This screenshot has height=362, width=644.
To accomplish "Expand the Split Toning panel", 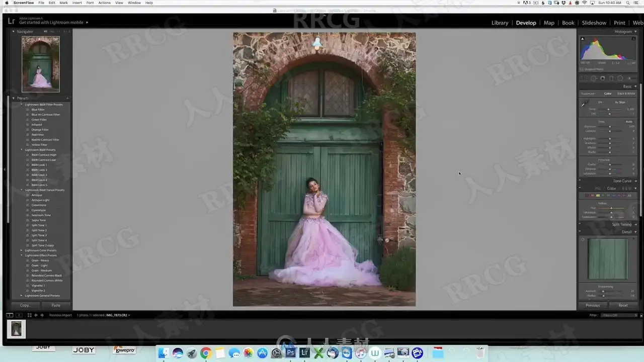I will (x=635, y=224).
